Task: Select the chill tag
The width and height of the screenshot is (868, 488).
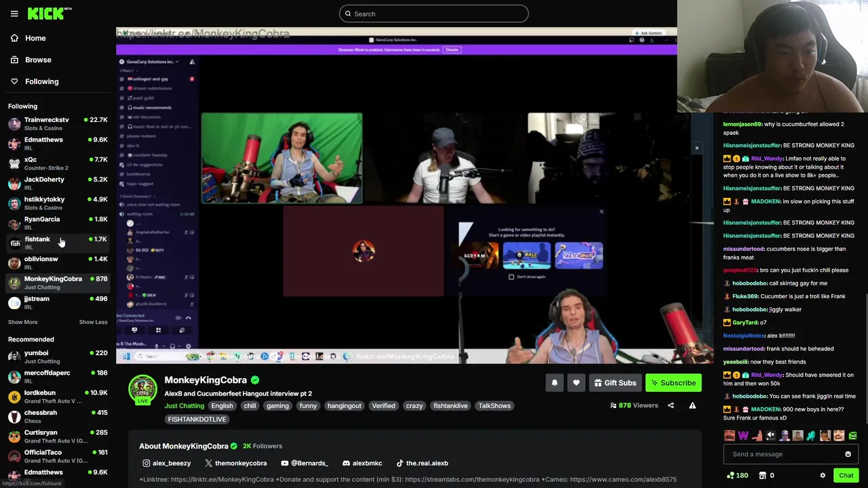Action: pos(250,406)
